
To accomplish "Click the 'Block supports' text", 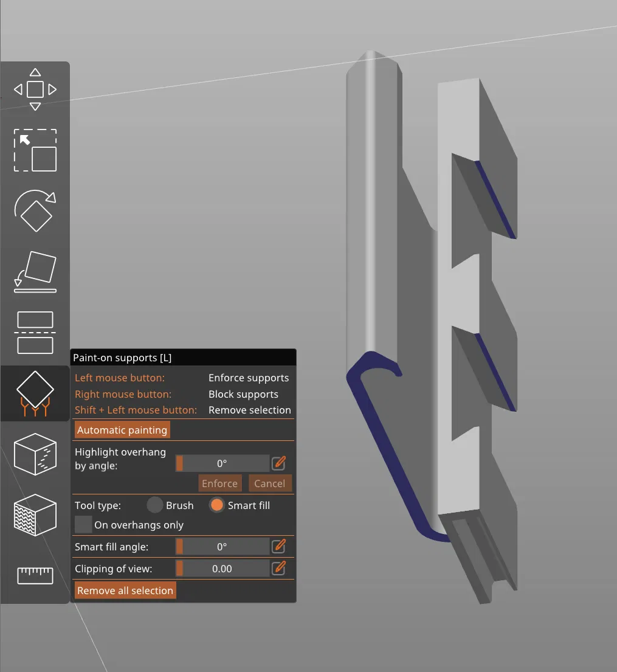I will coord(243,394).
